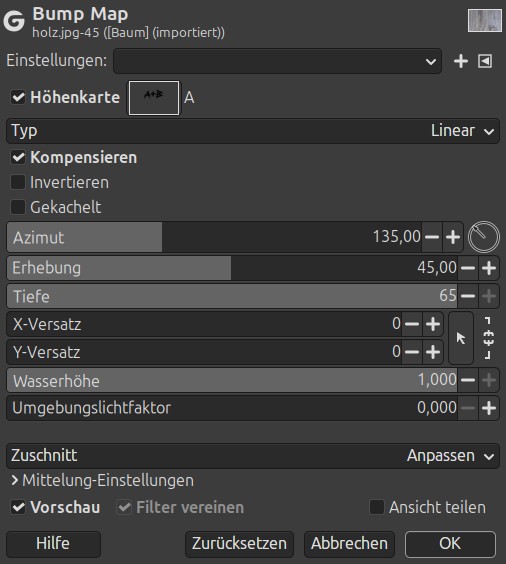Open the Zuschnitt Anpassen dropdown
The width and height of the screenshot is (506, 564).
tap(253, 456)
